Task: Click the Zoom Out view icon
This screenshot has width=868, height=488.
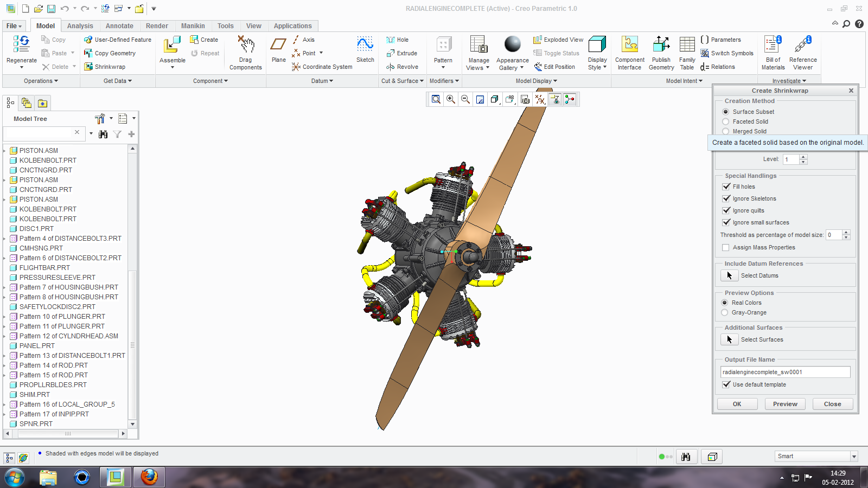Action: point(465,99)
